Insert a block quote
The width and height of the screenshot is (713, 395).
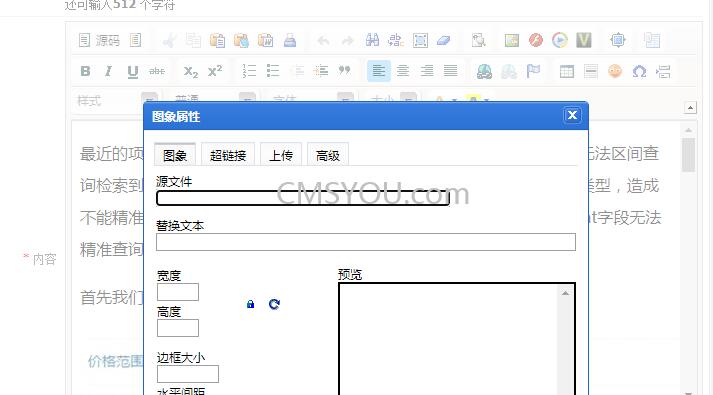click(345, 71)
